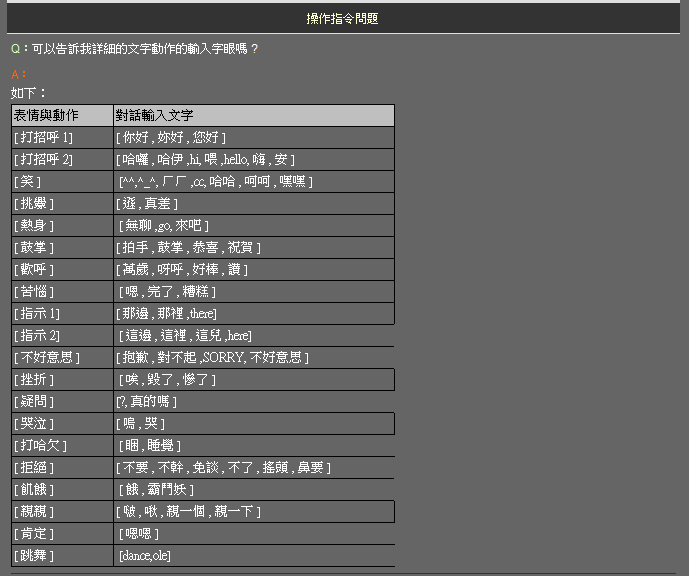Click the [dance,ole] input text cell
Image resolution: width=689 pixels, height=576 pixels.
254,556
